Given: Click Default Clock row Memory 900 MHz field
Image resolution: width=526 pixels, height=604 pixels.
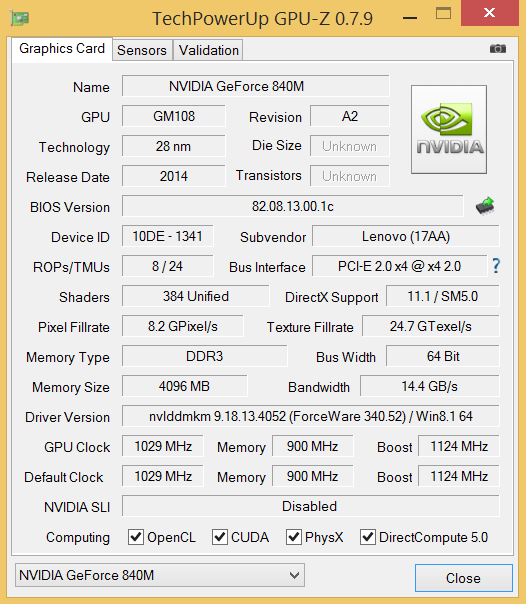Looking at the screenshot, I should coord(313,476).
